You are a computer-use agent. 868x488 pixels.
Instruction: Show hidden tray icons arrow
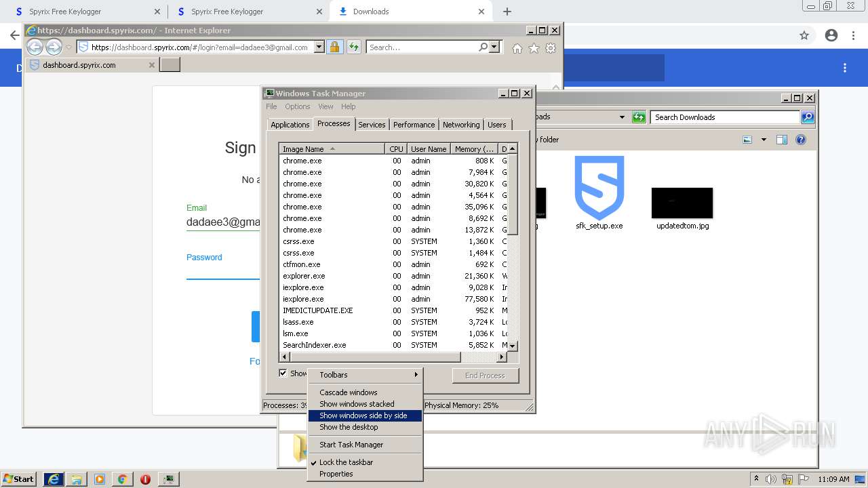click(x=757, y=479)
